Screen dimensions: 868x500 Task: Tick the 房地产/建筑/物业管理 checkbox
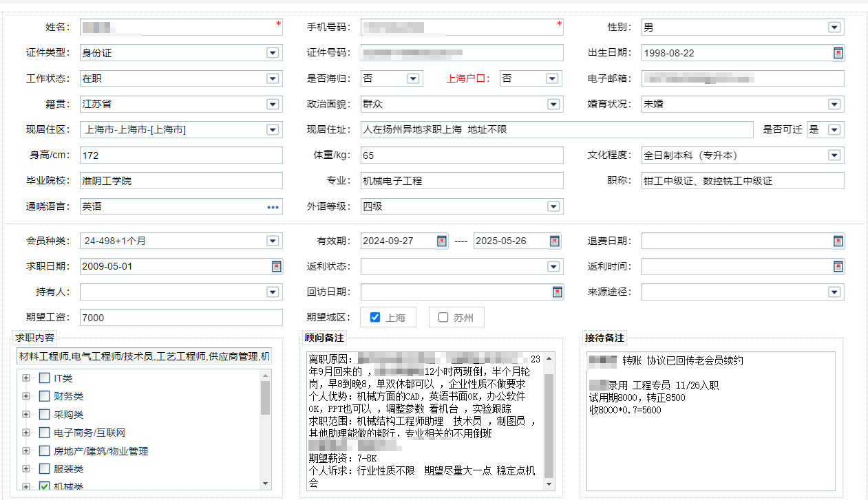click(x=44, y=451)
